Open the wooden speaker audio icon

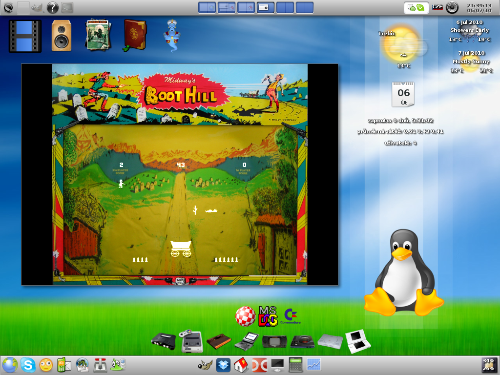(61, 36)
